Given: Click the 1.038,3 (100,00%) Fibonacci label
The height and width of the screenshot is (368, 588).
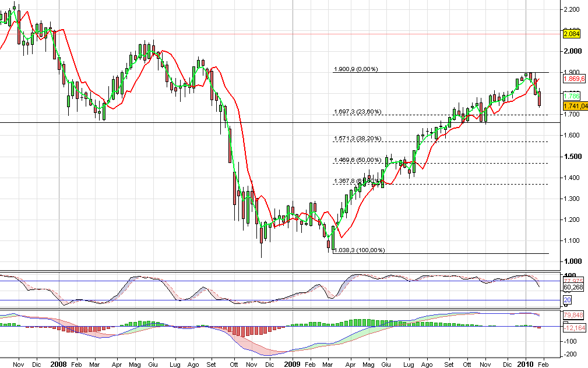Looking at the screenshot, I should point(359,250).
